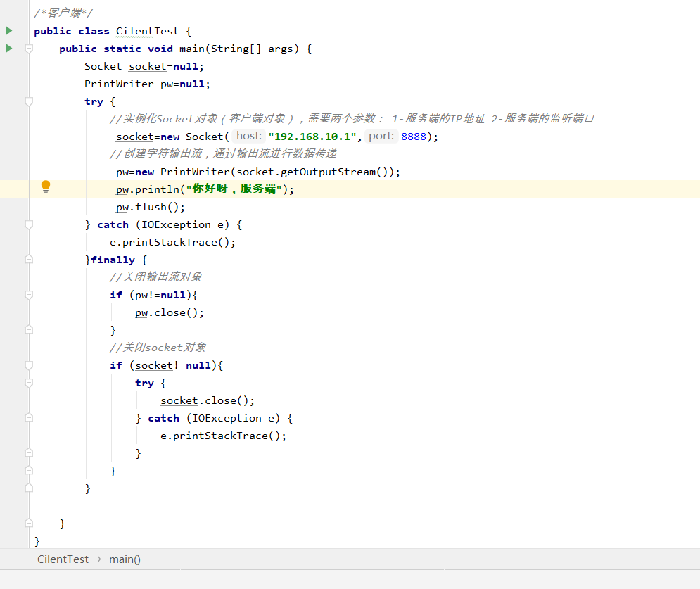This screenshot has width=700, height=589.
Task: Select the CilentTest breadcrumb
Action: pyautogui.click(x=63, y=559)
